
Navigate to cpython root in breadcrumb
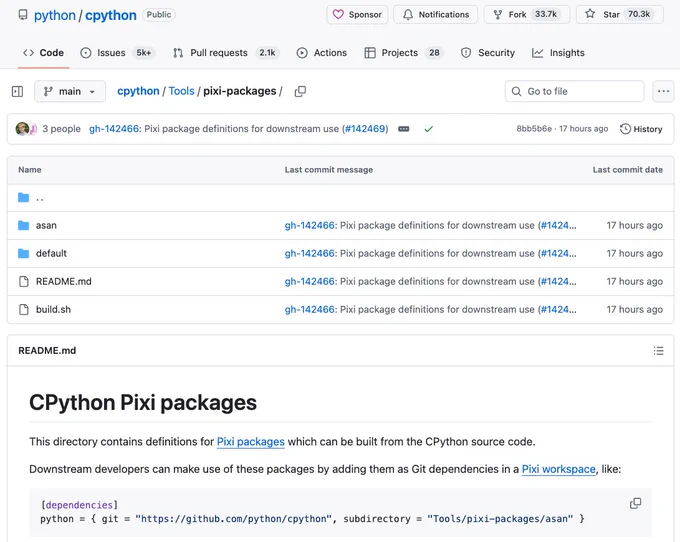click(x=138, y=91)
